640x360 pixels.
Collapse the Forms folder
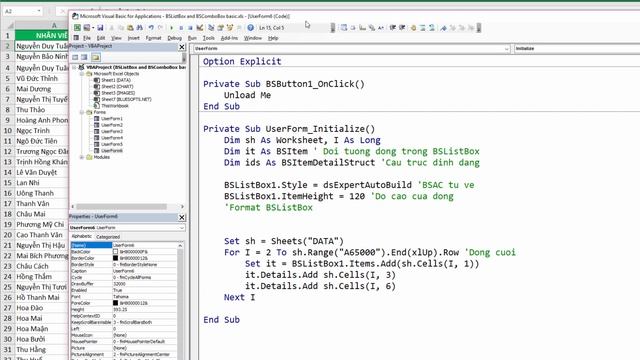click(x=82, y=112)
